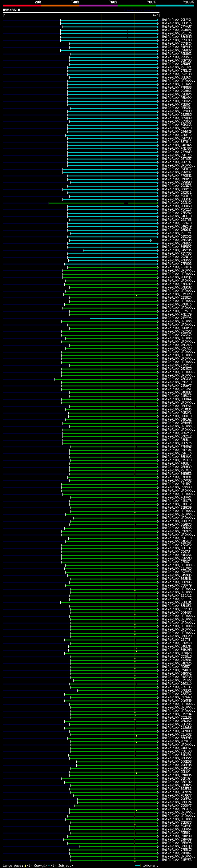Pick the UniRef100_Q9ST68 entry
Viewport: 197px width, 868px height.
click(177, 220)
